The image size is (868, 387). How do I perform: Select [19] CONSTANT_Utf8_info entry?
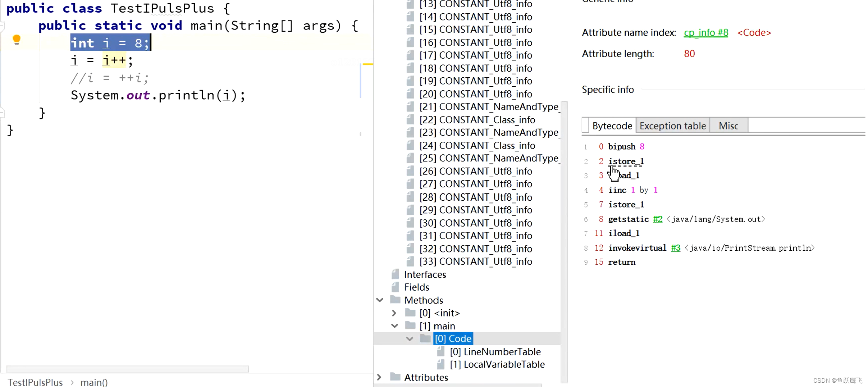[476, 81]
